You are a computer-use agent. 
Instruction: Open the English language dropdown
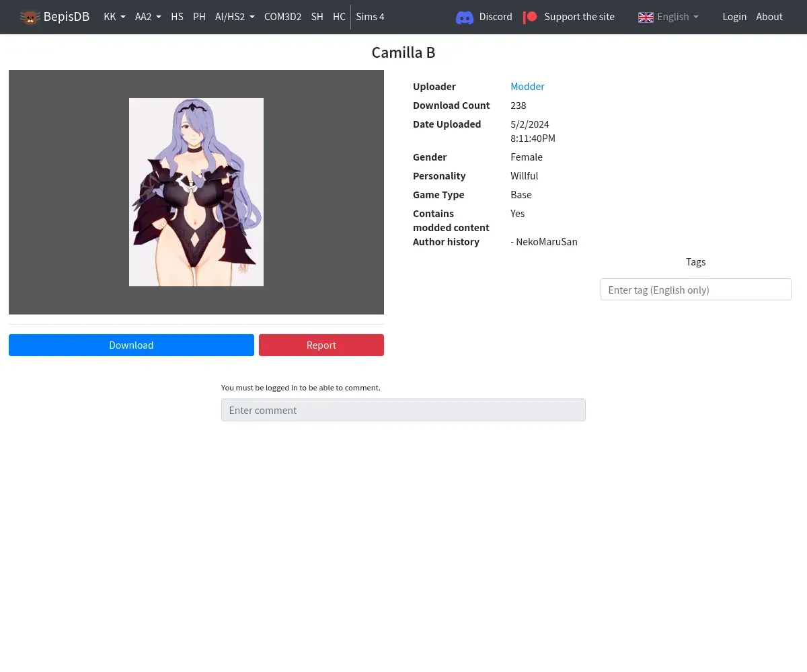point(668,17)
